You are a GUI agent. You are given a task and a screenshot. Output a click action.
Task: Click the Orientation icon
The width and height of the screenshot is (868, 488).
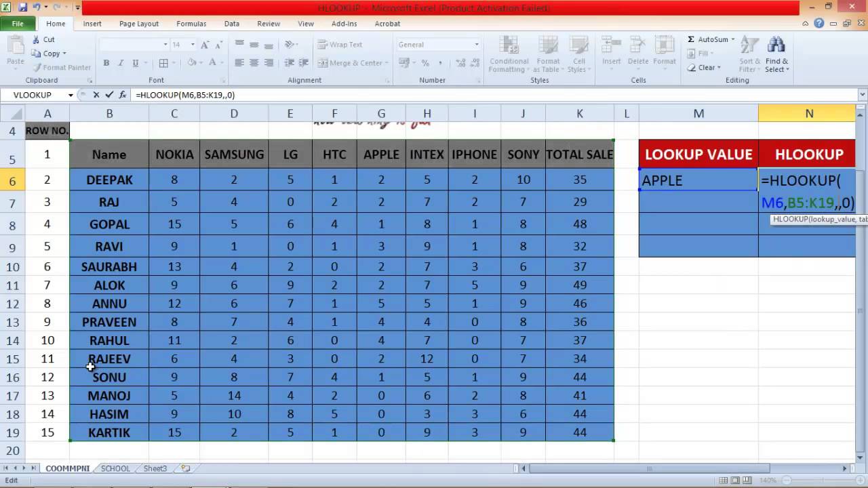(x=290, y=45)
